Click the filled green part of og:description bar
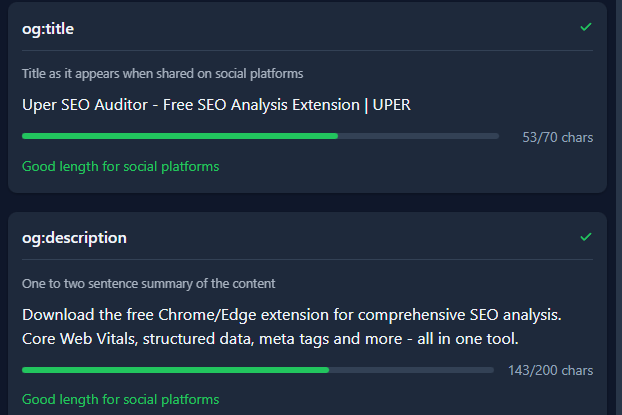This screenshot has width=622, height=415. 175,370
